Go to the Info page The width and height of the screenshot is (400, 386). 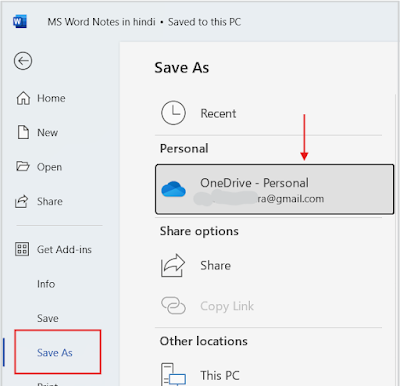pos(46,284)
